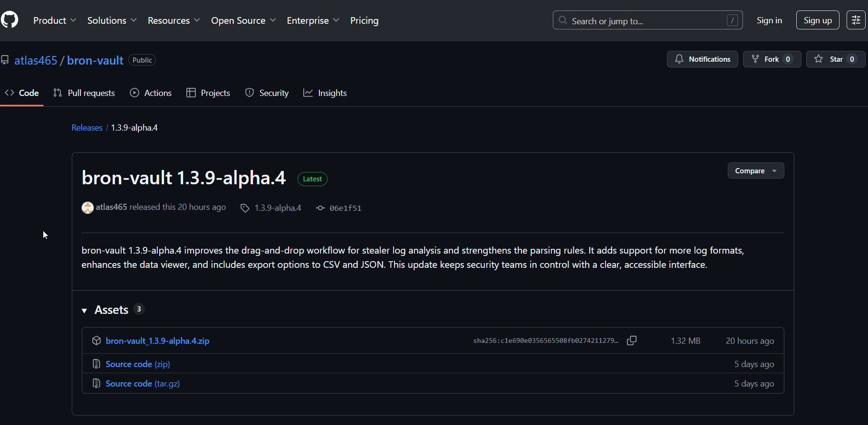Open the global navigation menu icon

coord(856,20)
